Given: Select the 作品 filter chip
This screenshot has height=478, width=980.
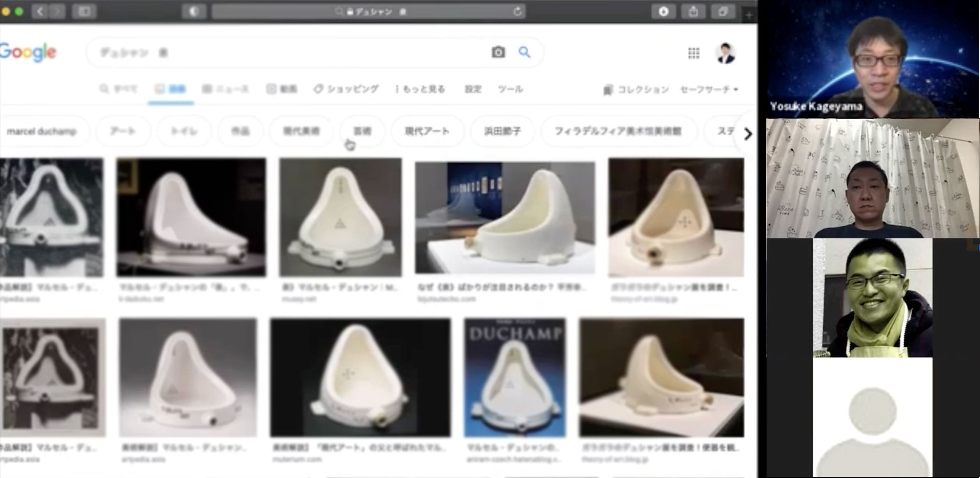Looking at the screenshot, I should point(240,131).
